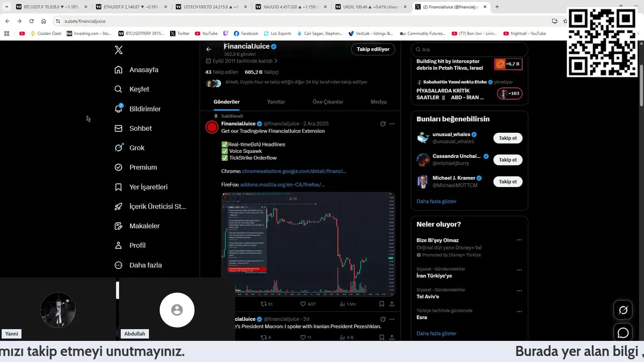Click back arrow on profile header
This screenshot has width=644, height=362.
point(209,49)
